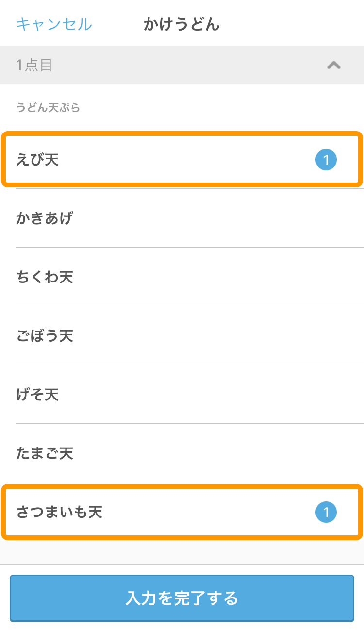364x631 pixels.
Task: Click the 1点目 header label
Action: tap(34, 65)
